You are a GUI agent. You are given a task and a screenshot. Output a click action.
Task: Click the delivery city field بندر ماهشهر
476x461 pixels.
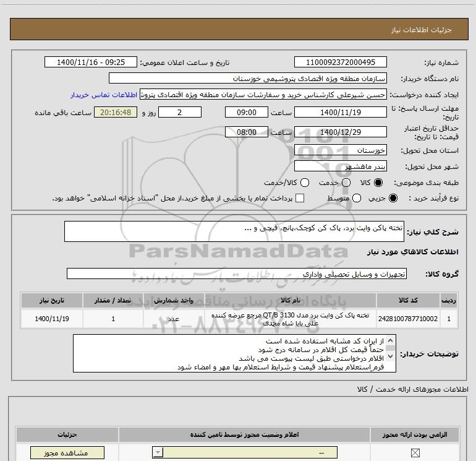point(340,166)
